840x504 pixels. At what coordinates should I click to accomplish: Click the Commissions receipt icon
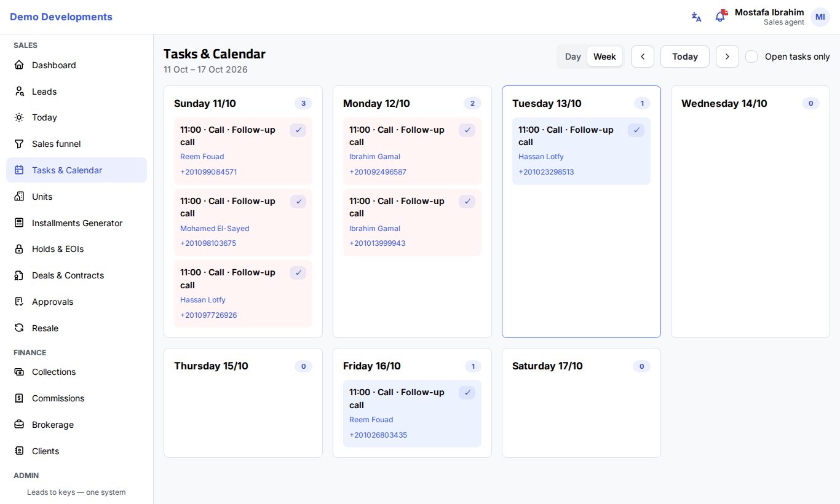[x=19, y=398]
